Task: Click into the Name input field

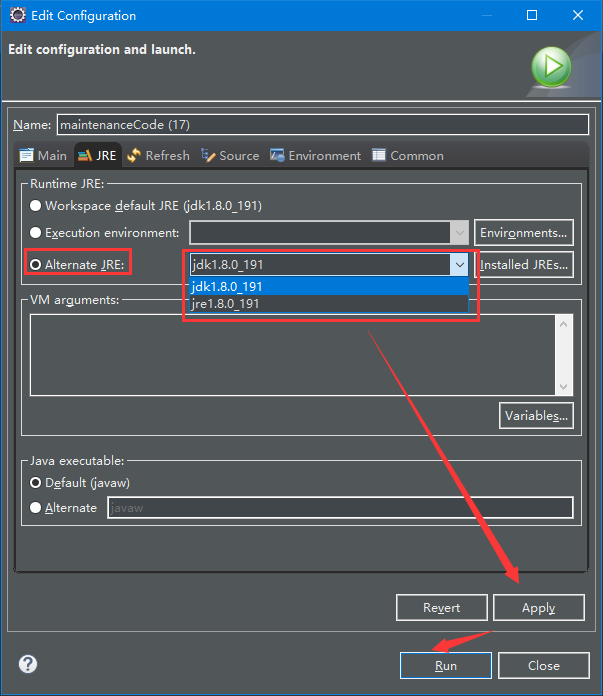Action: point(323,125)
